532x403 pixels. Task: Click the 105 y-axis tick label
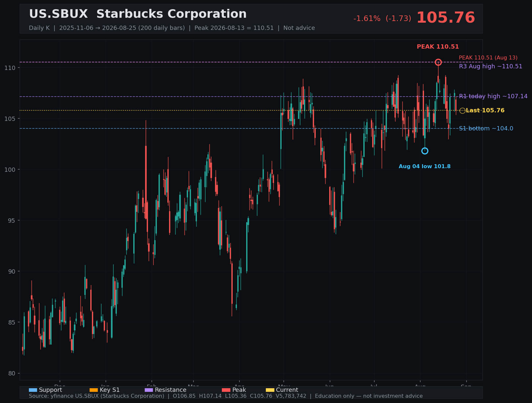click(x=10, y=119)
